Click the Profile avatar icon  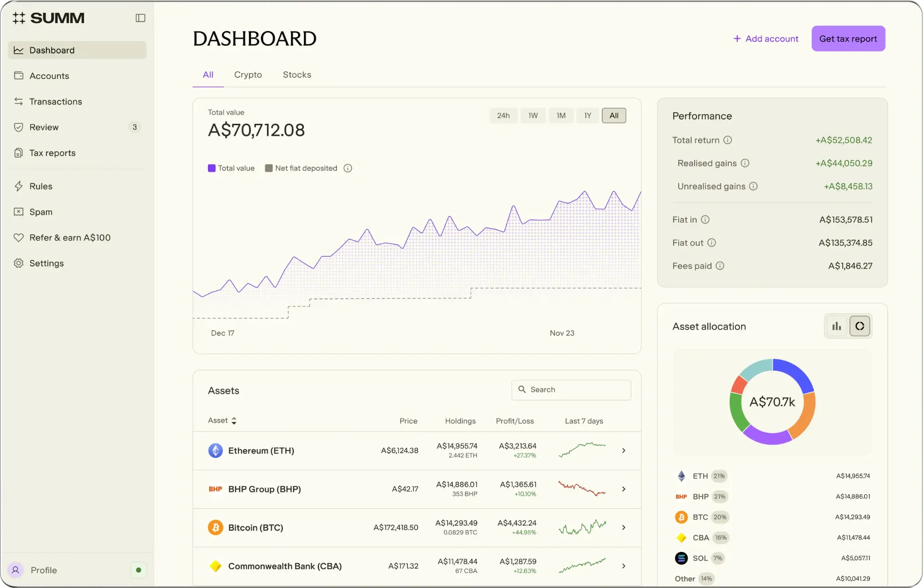[x=16, y=570]
